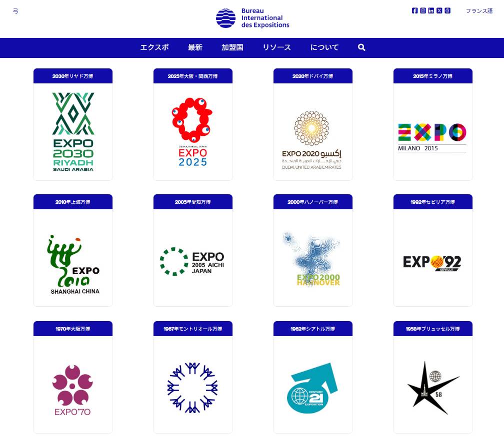Click the 2005年愛知万博 card title
The width and height of the screenshot is (504, 440).
(193, 202)
